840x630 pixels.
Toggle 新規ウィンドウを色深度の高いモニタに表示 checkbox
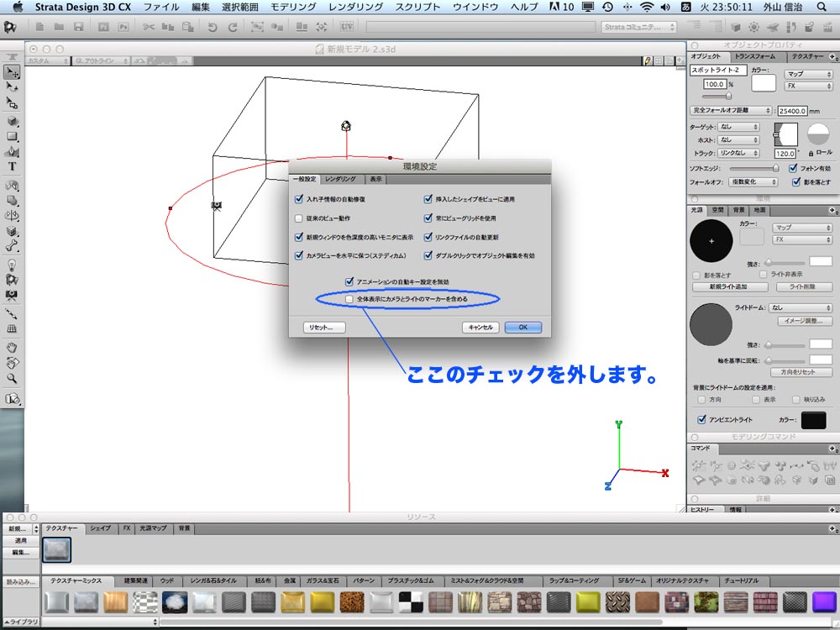coord(299,237)
